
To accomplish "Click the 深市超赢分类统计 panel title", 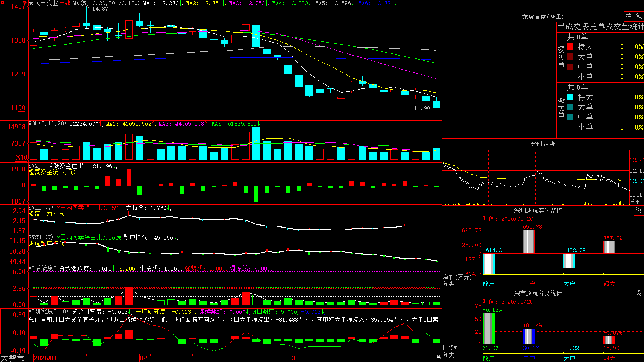I will (x=538, y=293).
